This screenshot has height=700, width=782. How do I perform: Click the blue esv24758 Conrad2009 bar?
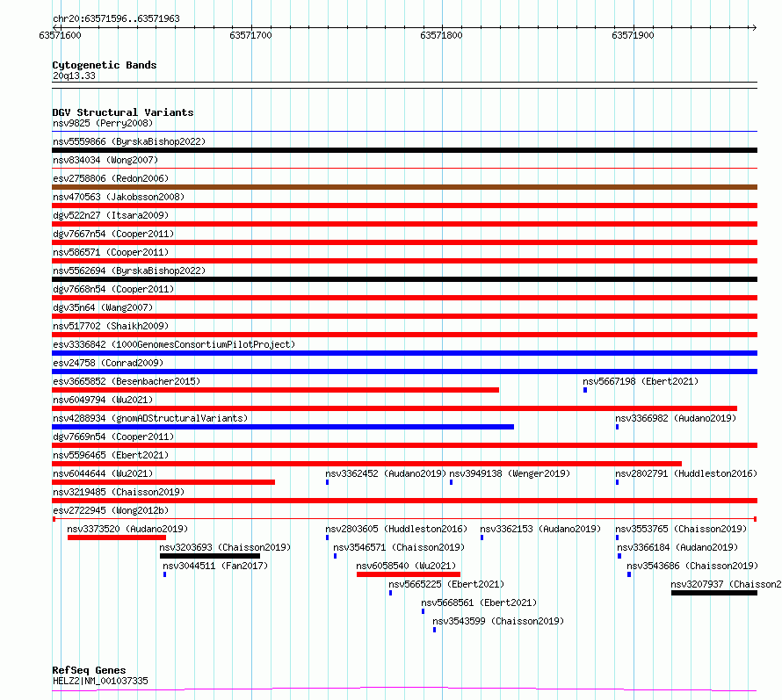pos(404,372)
